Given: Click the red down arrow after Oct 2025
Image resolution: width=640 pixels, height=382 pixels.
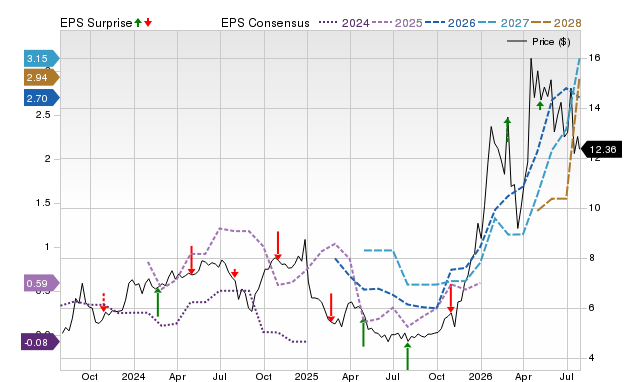Looking at the screenshot, I should (451, 298).
